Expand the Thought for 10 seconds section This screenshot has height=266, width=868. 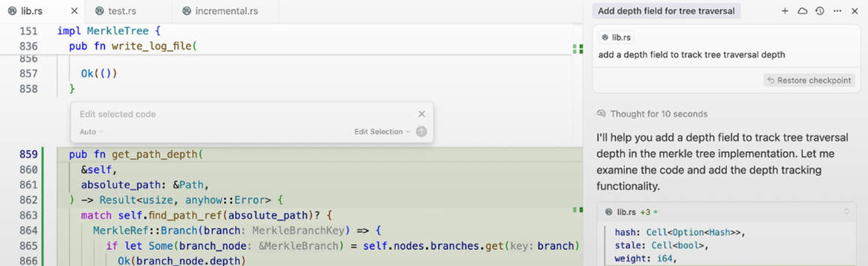tap(652, 114)
